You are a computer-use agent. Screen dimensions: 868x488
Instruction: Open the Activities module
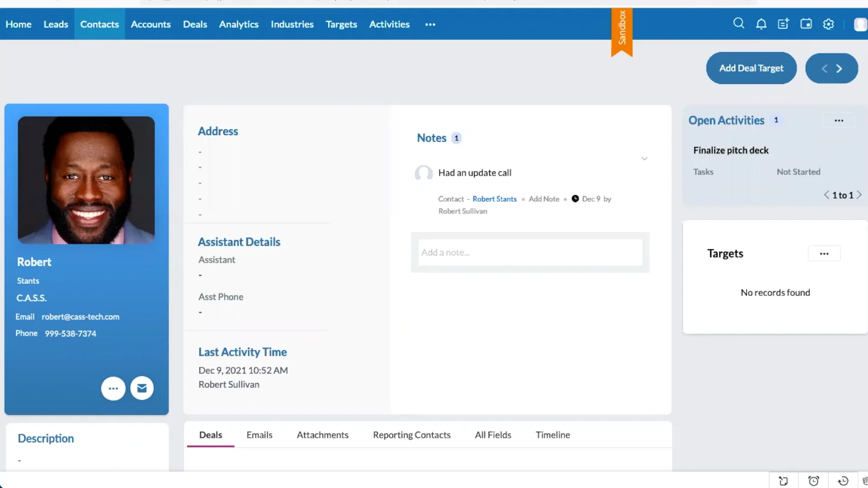[389, 24]
